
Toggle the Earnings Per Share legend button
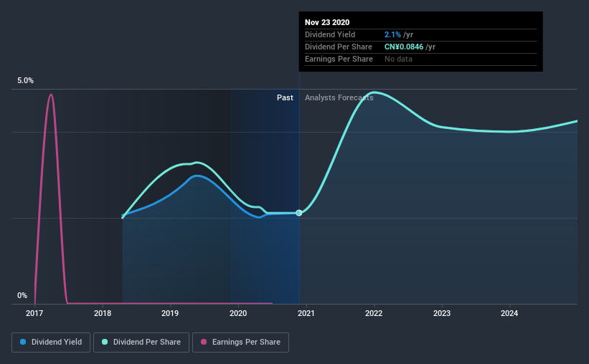241,343
